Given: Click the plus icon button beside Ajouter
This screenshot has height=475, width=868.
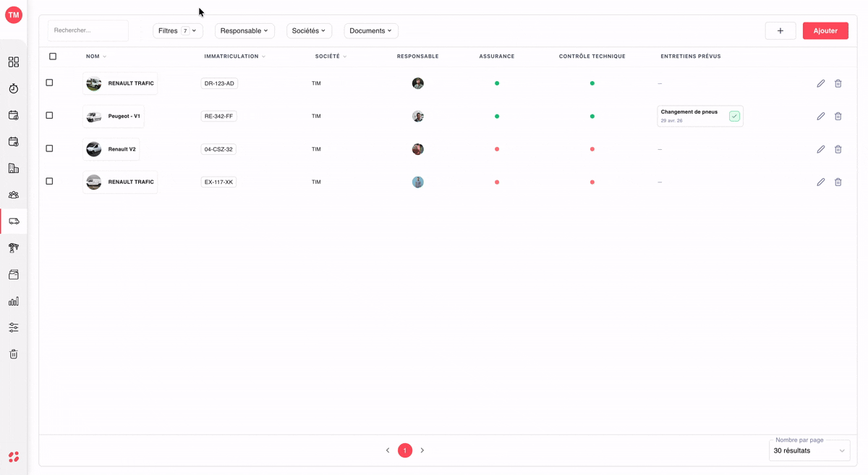Looking at the screenshot, I should coord(780,30).
